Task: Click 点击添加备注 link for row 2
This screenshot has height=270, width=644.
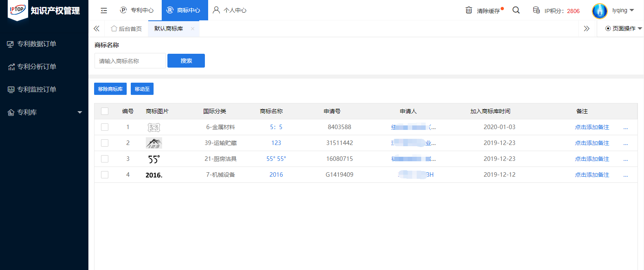Action: (592, 143)
